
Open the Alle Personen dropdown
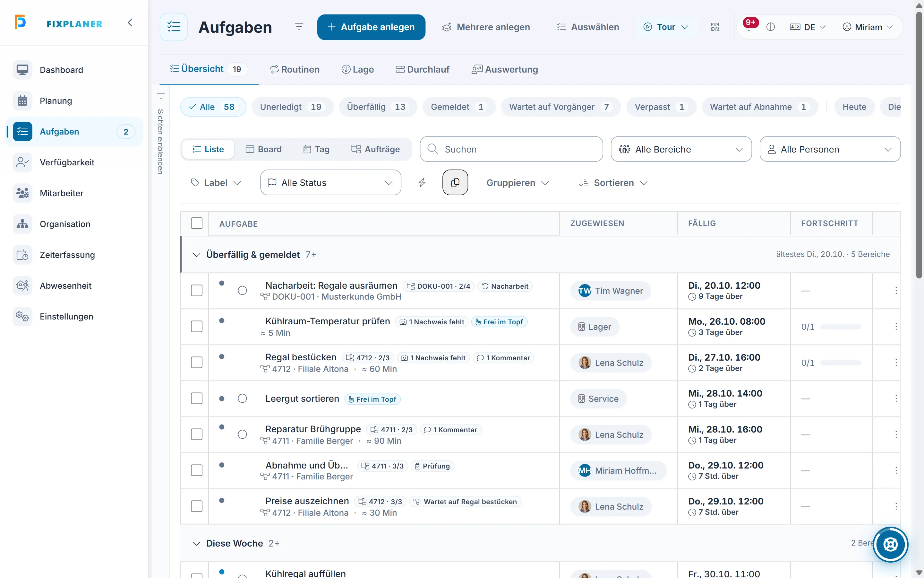pyautogui.click(x=830, y=149)
